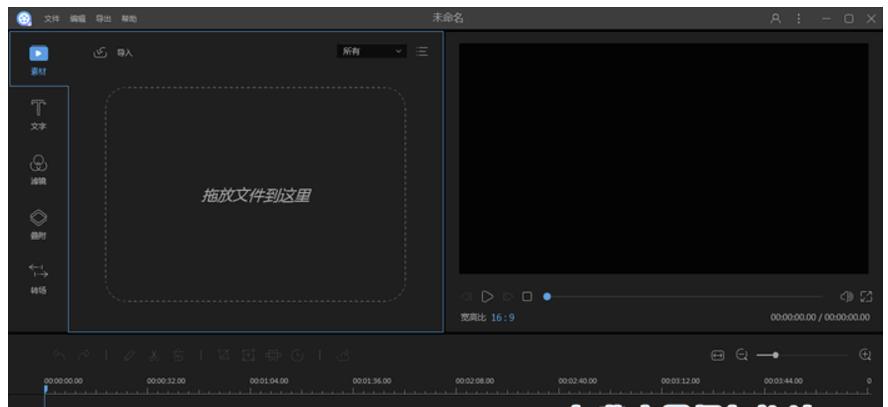888x407 pixels.
Task: Click the 00:03:12.00 timeline ruler mark
Action: click(680, 381)
